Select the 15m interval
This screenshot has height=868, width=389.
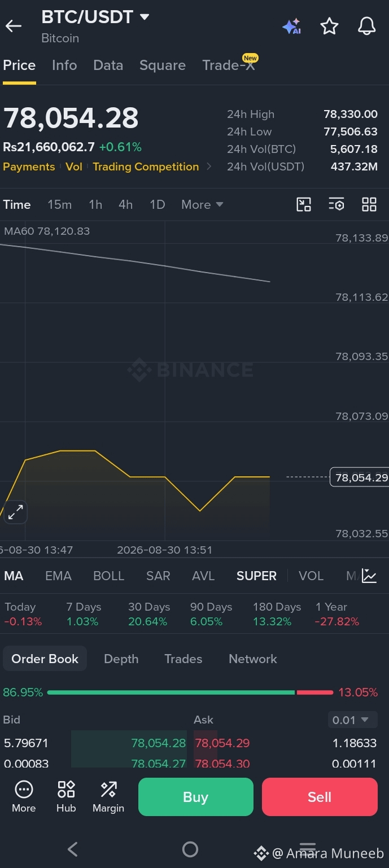pos(59,204)
